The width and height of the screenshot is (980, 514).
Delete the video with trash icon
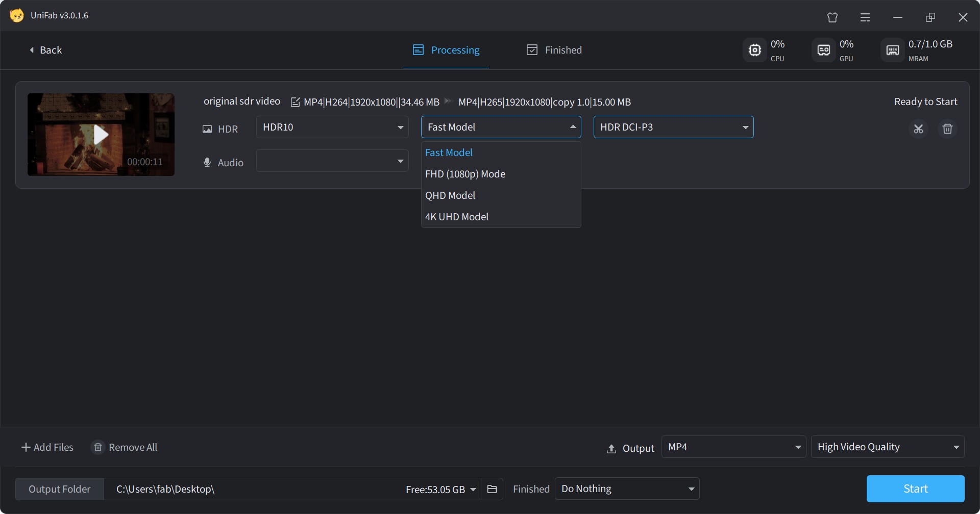(947, 129)
